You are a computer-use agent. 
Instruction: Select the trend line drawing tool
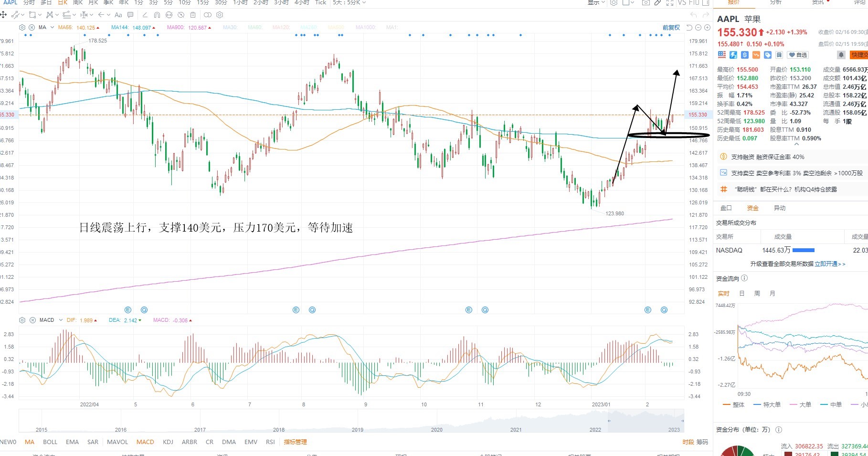coord(15,15)
